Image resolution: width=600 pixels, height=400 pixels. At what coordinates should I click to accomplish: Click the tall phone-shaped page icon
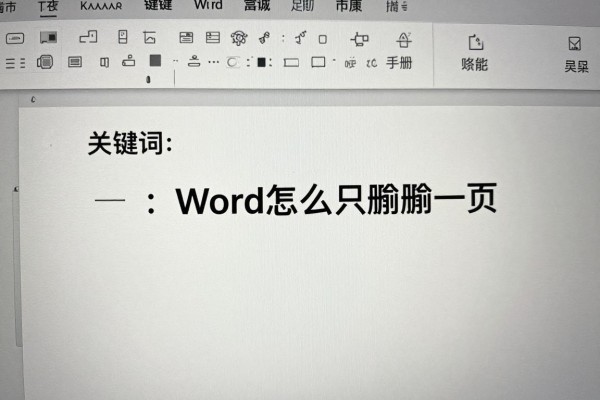click(x=123, y=37)
